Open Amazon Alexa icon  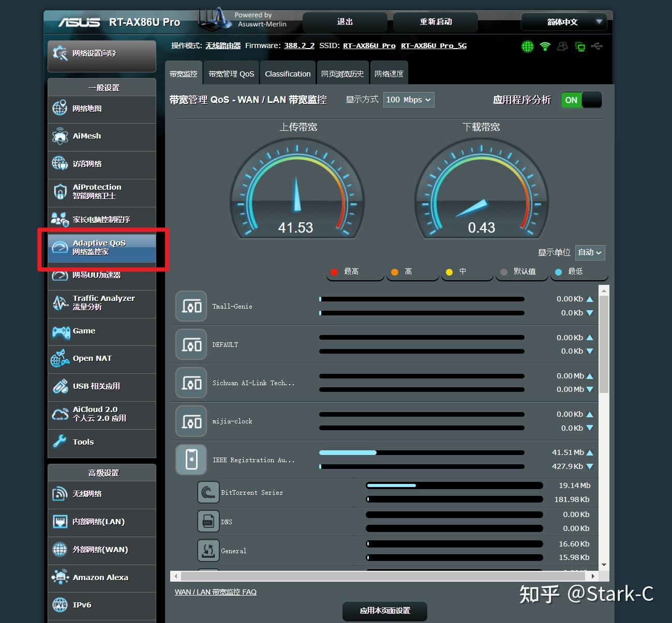60,577
